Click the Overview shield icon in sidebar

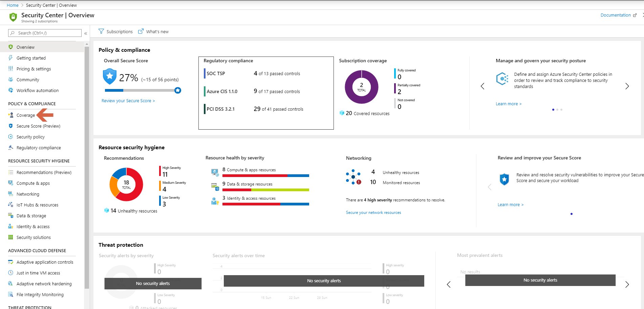pos(10,47)
